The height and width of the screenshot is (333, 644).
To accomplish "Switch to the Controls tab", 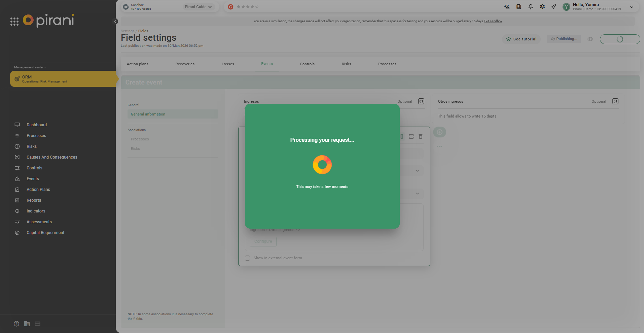I will (307, 64).
